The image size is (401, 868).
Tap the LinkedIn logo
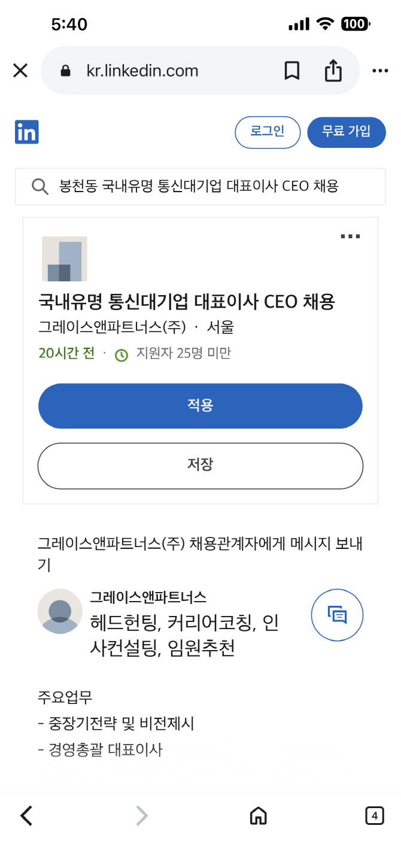pos(27,132)
